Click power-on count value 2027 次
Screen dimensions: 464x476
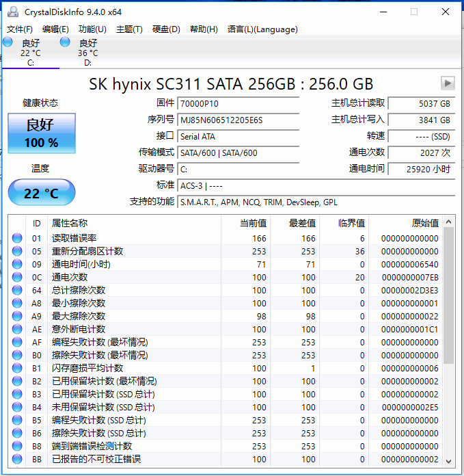coord(422,153)
